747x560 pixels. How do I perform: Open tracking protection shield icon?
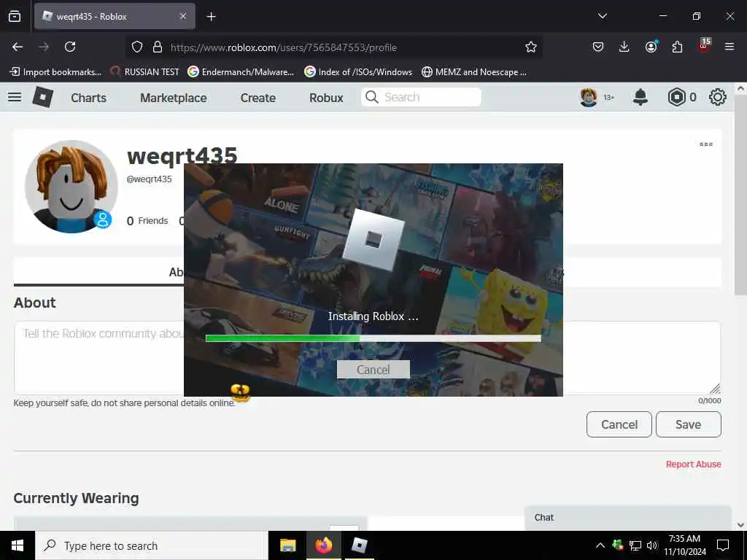click(137, 47)
